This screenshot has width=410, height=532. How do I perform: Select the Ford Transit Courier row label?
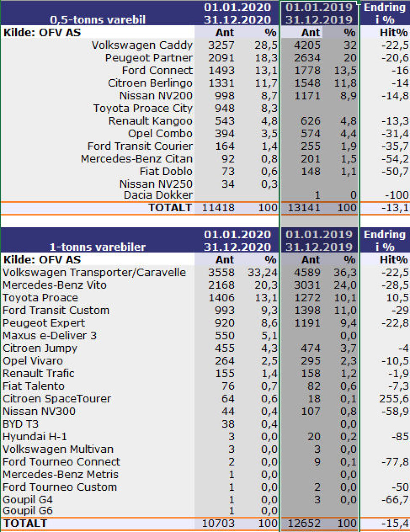coord(140,146)
